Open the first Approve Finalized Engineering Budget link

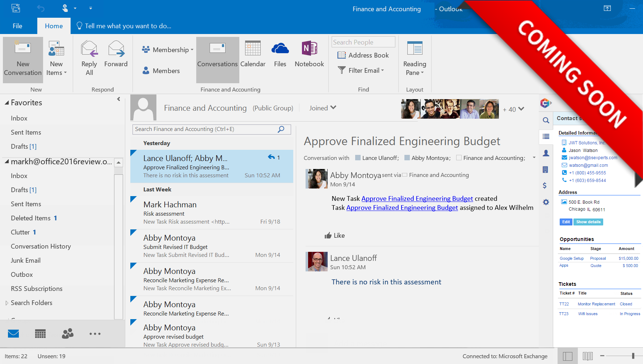point(417,199)
